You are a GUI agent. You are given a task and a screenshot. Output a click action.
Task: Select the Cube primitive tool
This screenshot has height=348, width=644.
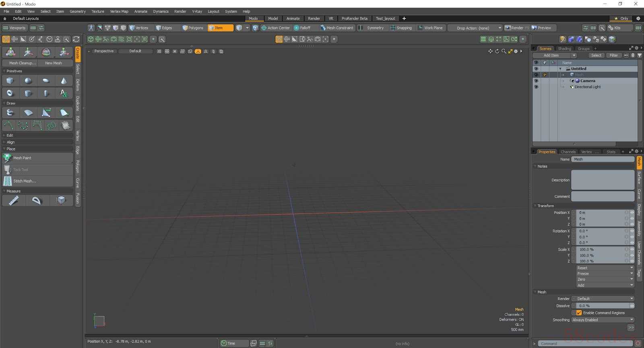point(10,81)
